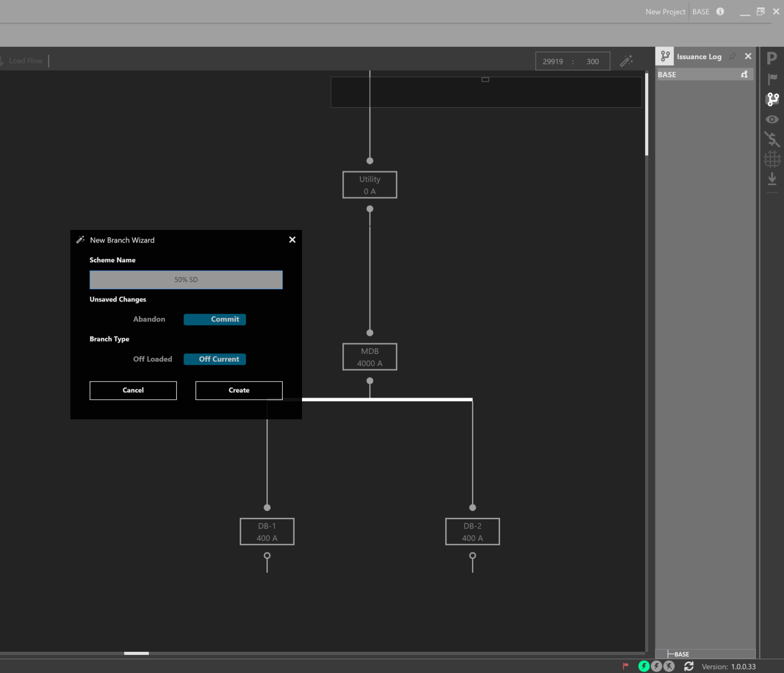The image size is (784, 673).
Task: Click the download arrow icon in sidebar
Action: pos(772,179)
